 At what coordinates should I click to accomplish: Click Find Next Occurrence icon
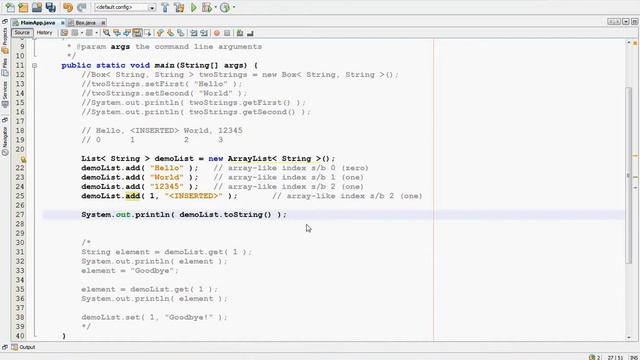coord(127,33)
